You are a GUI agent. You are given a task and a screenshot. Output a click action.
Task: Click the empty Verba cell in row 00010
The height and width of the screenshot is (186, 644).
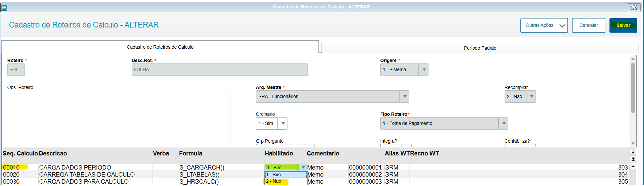click(166, 167)
